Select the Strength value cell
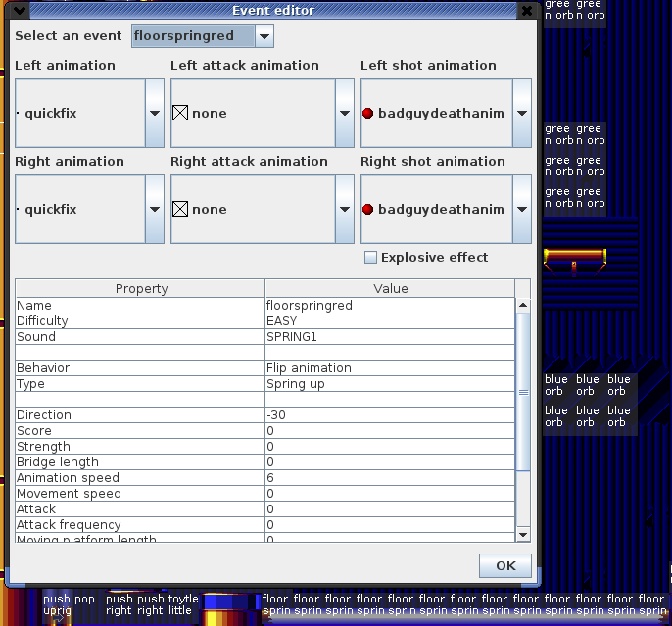 [390, 446]
